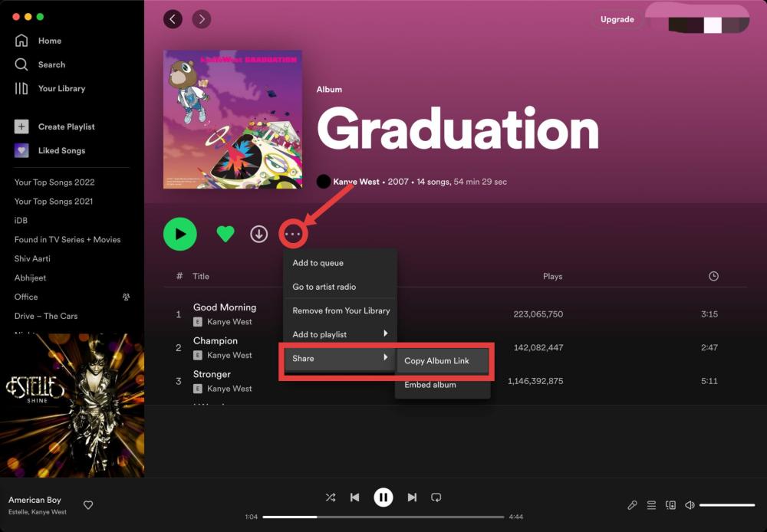
Task: Click the Graduation album cover
Action: [x=233, y=120]
